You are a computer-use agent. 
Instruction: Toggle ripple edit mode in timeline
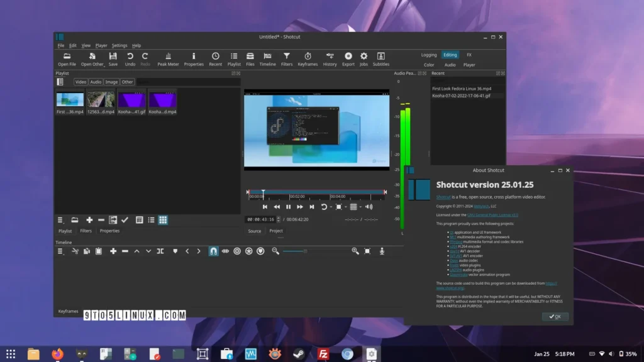pos(237,251)
